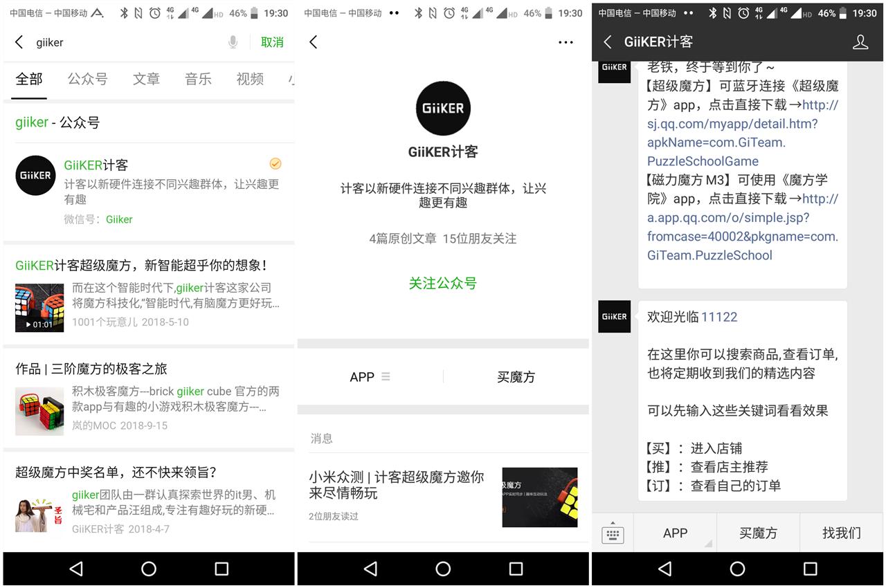Open the GiiKER计客 avatar in search results

point(35,175)
